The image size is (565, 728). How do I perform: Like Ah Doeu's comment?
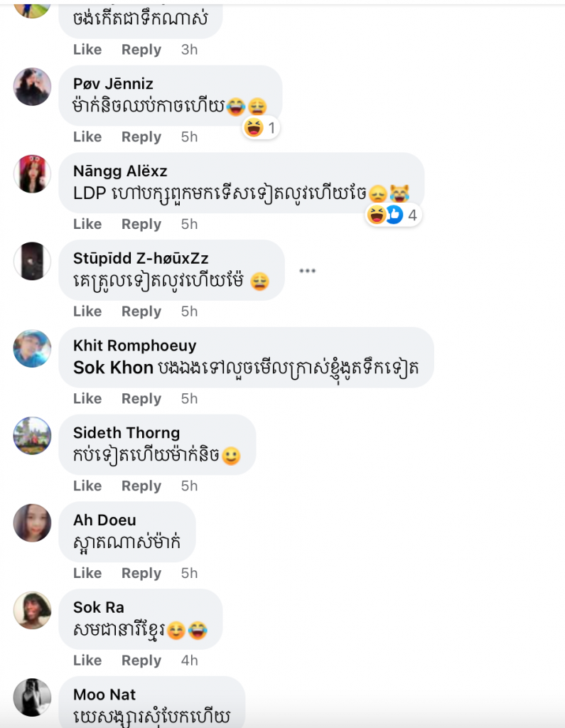(x=87, y=574)
